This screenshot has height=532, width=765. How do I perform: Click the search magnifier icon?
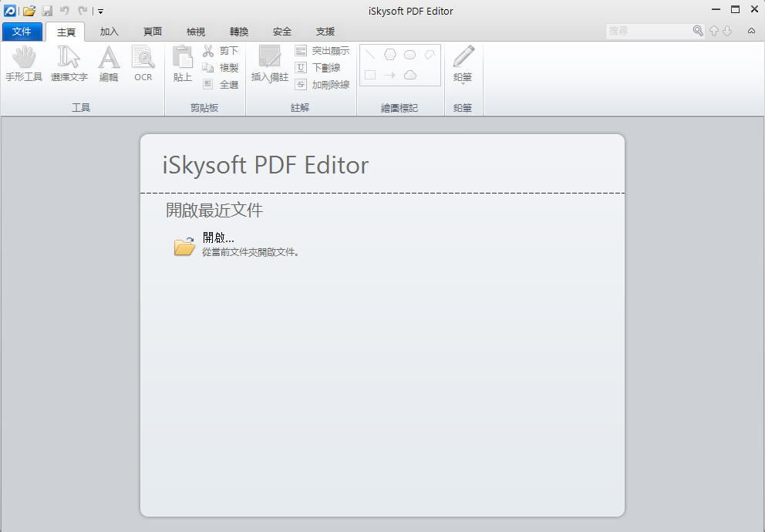pos(698,31)
